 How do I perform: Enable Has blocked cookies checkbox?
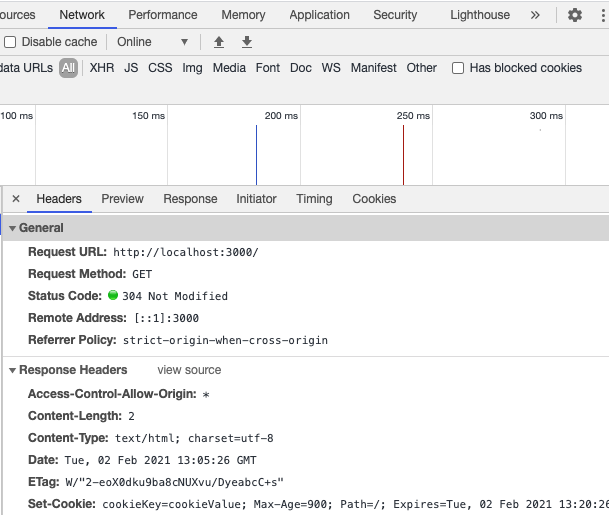click(458, 68)
